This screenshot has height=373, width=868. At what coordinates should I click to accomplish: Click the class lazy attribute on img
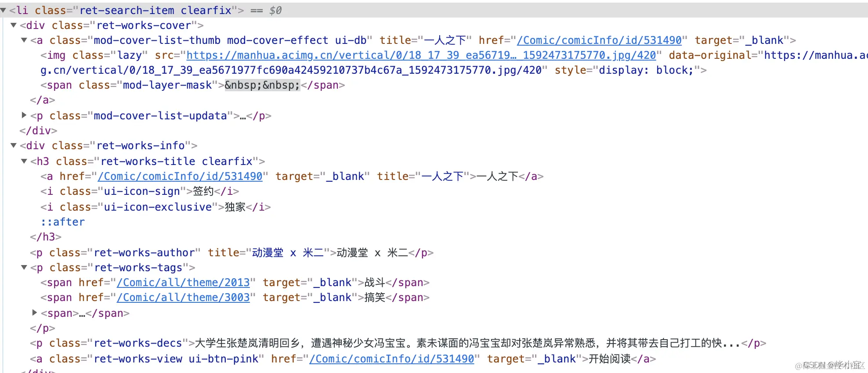click(110, 55)
